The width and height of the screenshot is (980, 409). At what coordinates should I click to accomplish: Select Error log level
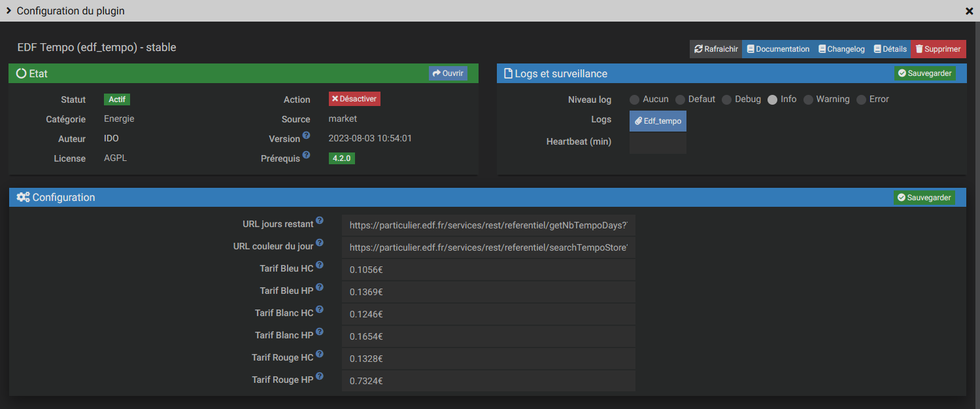tap(861, 99)
